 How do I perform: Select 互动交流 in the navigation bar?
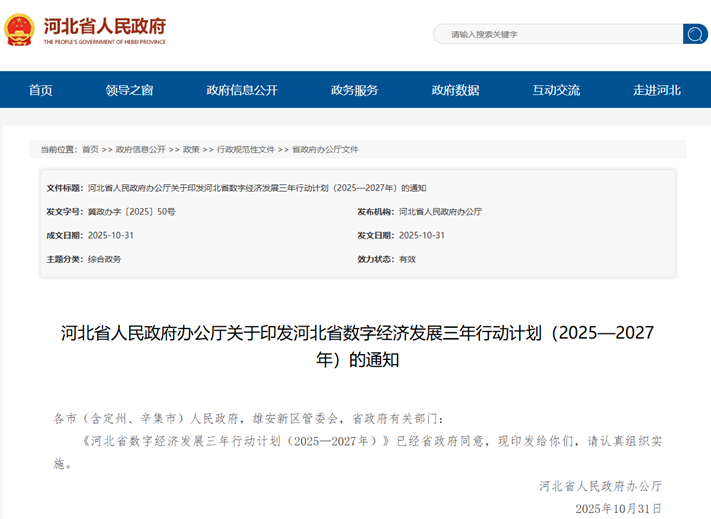(556, 90)
